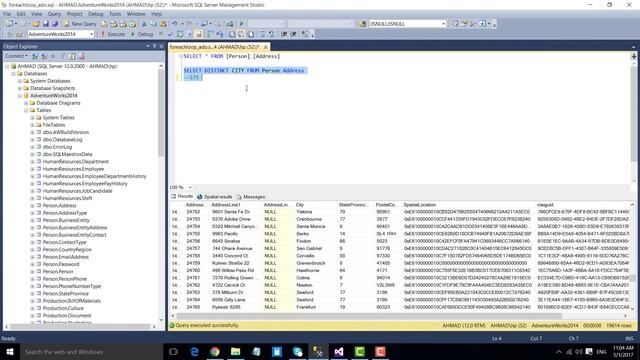Select the HumanResources.Employee table
This screenshot has height=360, width=640.
(x=73, y=169)
